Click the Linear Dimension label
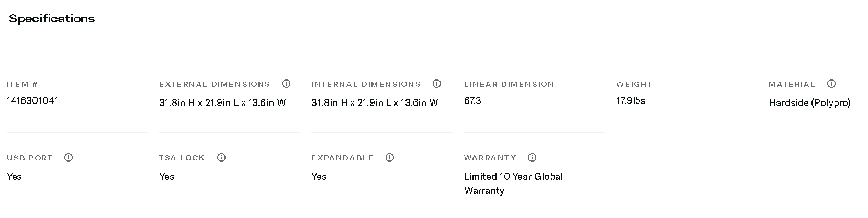868x218 pixels. tap(509, 84)
